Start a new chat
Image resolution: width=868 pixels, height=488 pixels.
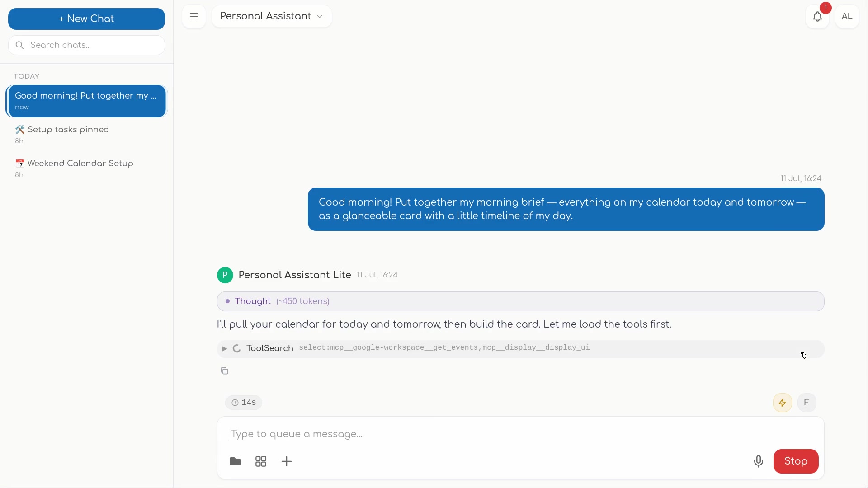pyautogui.click(x=86, y=19)
